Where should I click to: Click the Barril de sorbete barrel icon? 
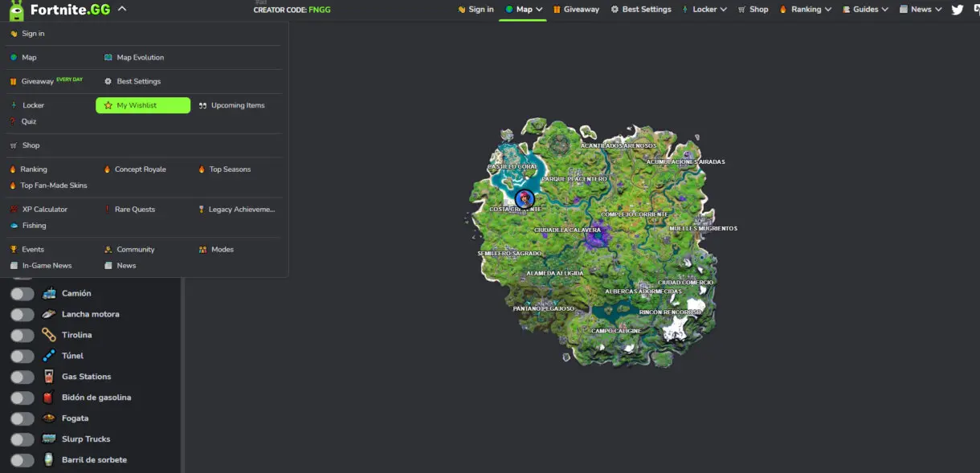click(49, 461)
